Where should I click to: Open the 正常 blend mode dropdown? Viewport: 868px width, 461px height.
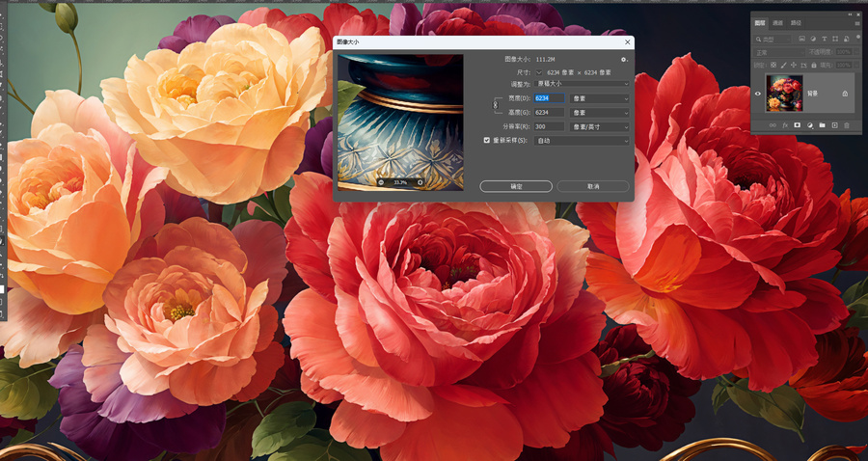pyautogui.click(x=779, y=53)
